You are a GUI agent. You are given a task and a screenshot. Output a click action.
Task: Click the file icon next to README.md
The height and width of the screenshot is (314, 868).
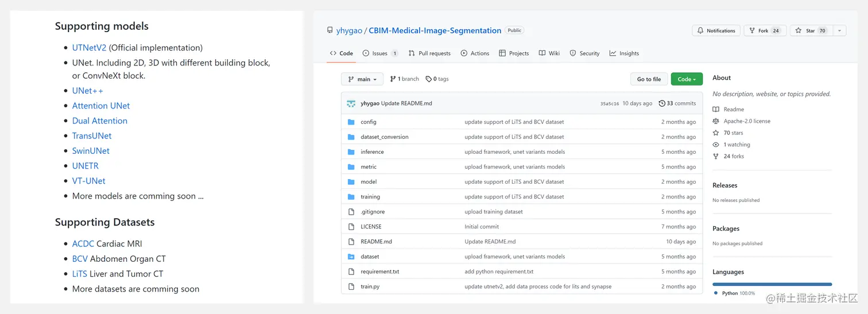click(351, 241)
